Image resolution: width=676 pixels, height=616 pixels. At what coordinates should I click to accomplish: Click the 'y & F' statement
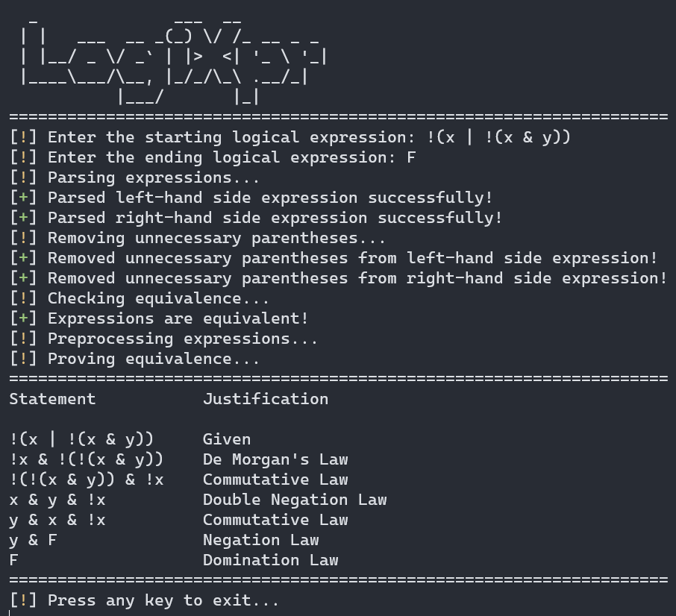tap(33, 540)
